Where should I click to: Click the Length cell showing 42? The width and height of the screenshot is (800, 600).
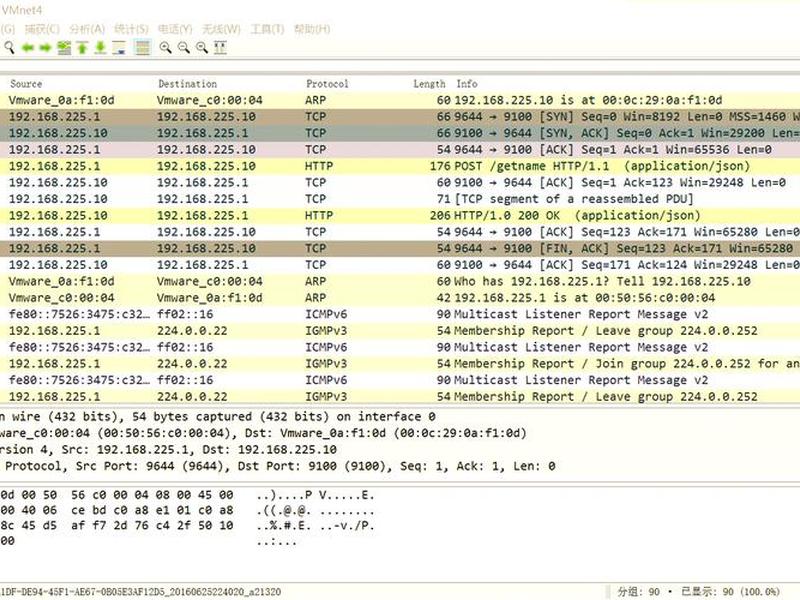pyautogui.click(x=444, y=297)
